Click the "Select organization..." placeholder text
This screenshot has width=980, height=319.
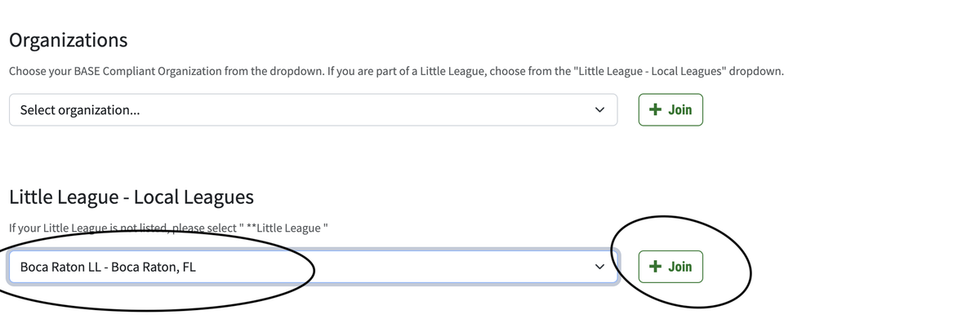point(79,110)
